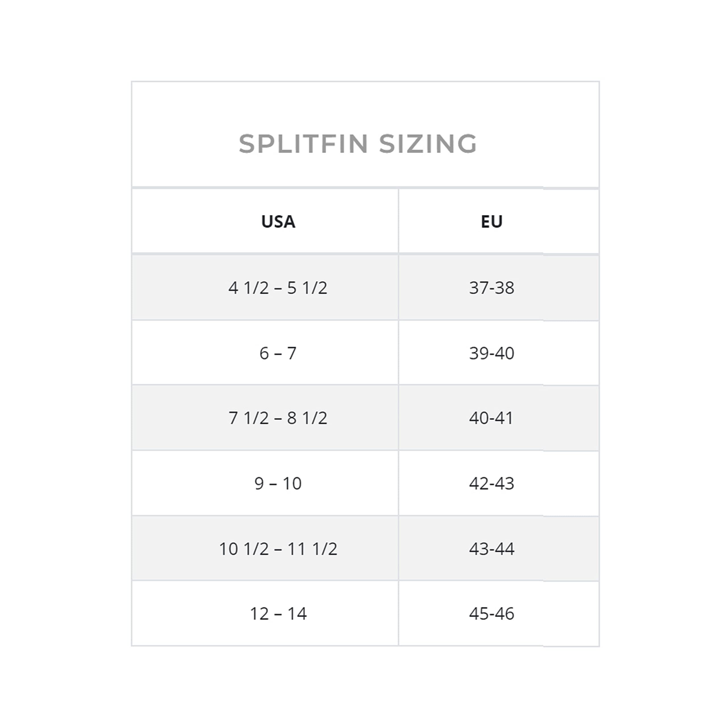Click the 37-38 EU size cell
The height and width of the screenshot is (728, 728).
click(499, 288)
